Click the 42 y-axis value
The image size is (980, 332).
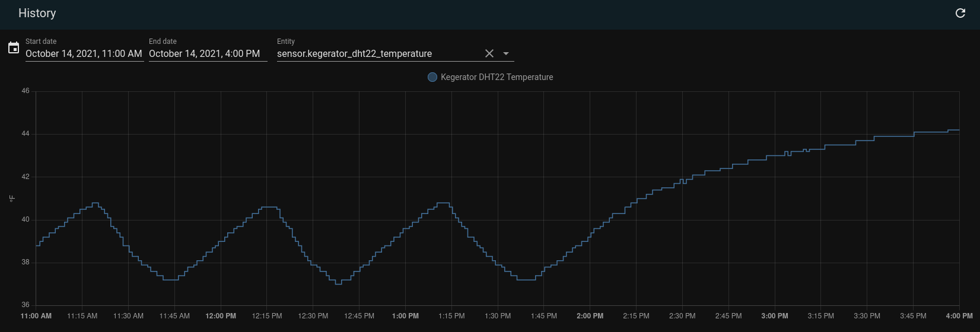(26, 177)
